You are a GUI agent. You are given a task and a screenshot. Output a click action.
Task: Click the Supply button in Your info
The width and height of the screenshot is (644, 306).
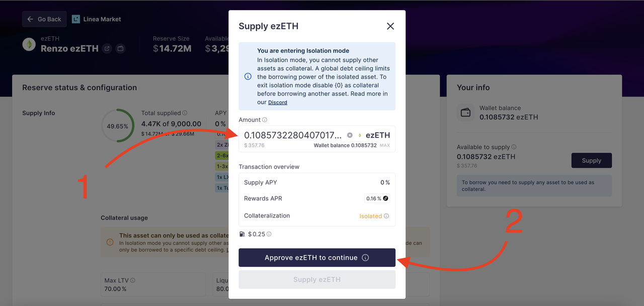[592, 160]
